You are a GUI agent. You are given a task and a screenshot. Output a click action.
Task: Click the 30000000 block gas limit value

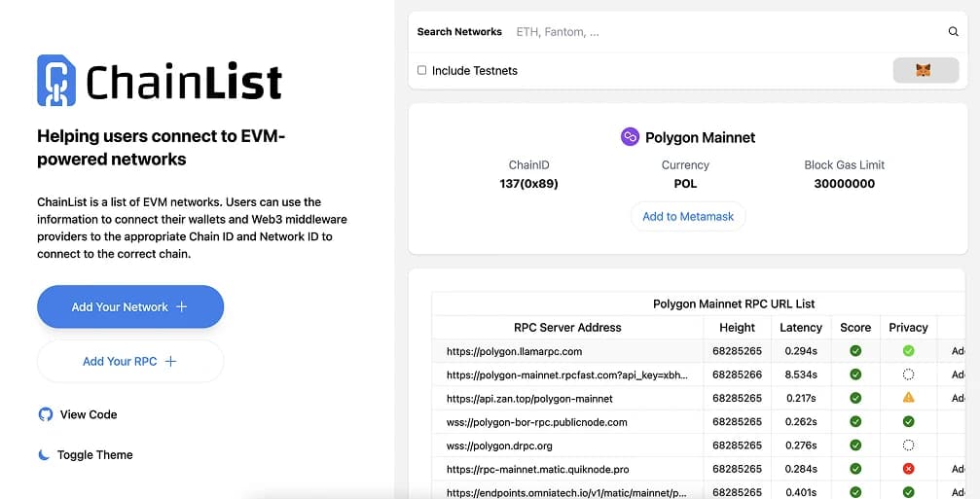tap(844, 184)
